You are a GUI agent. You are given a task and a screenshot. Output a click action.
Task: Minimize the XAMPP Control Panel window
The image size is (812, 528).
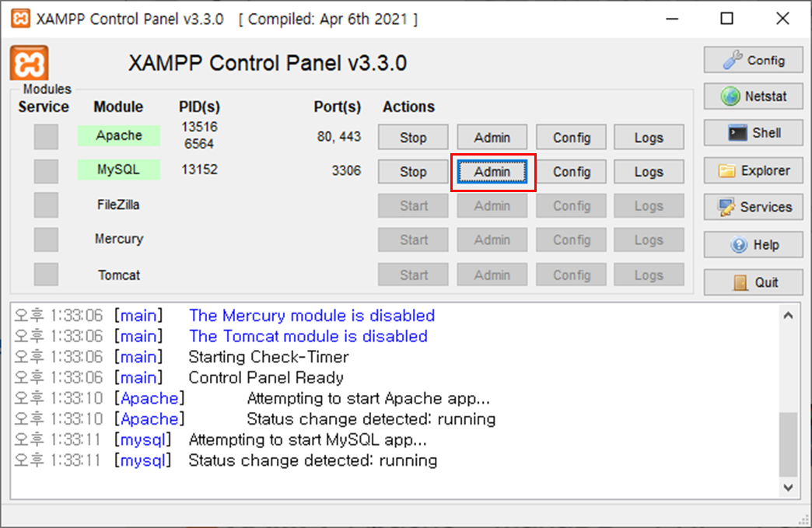tap(672, 19)
